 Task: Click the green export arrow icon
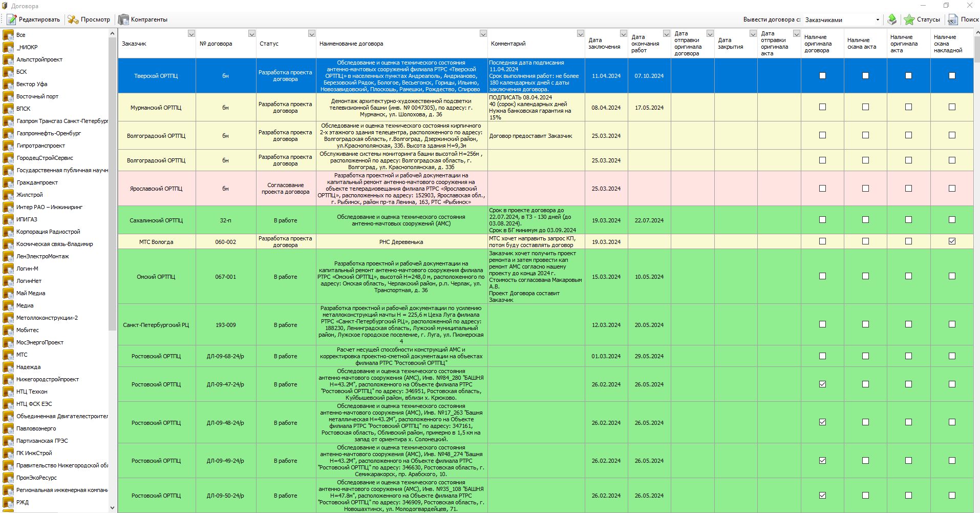[x=892, y=19]
